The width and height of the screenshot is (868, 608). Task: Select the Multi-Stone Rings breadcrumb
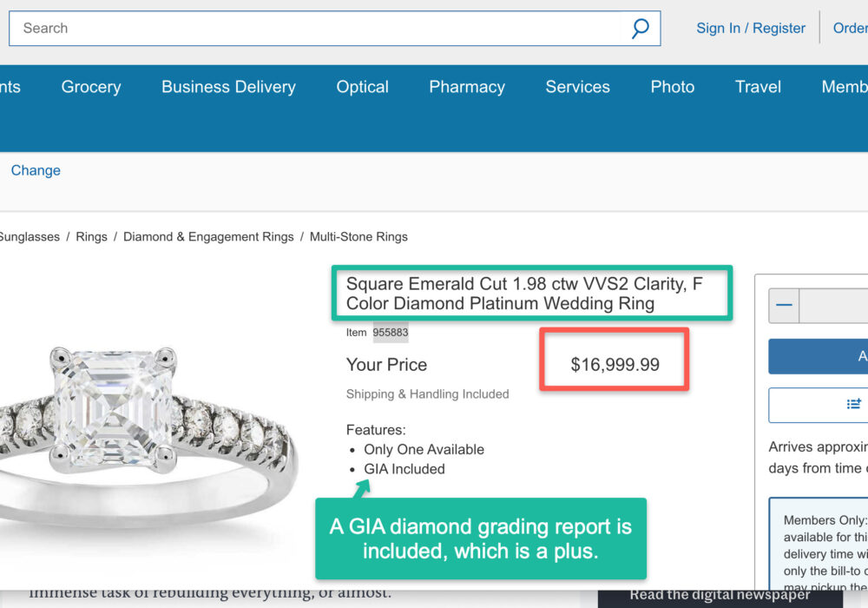click(x=358, y=236)
